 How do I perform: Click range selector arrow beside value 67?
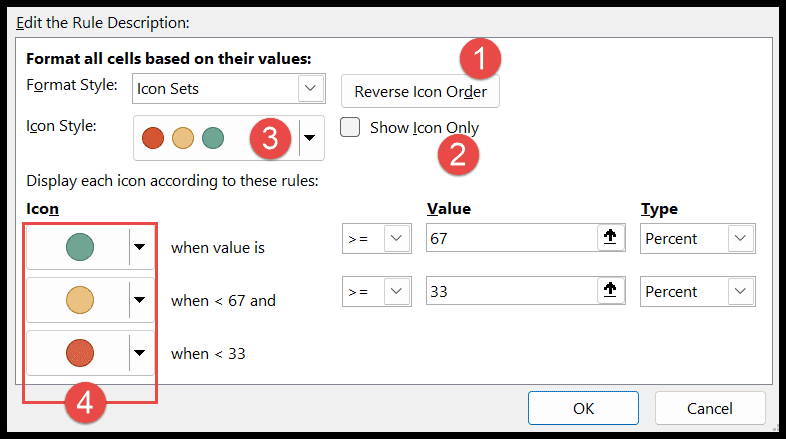[610, 238]
